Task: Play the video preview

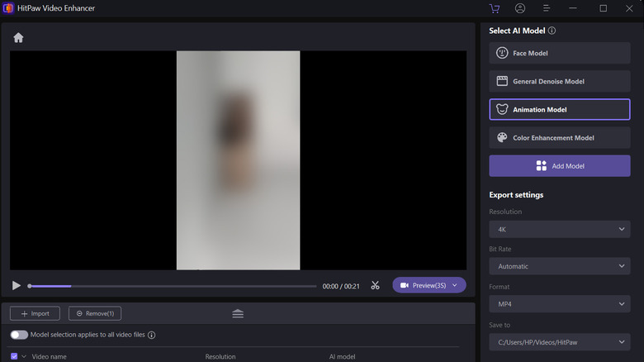Action: pos(17,285)
